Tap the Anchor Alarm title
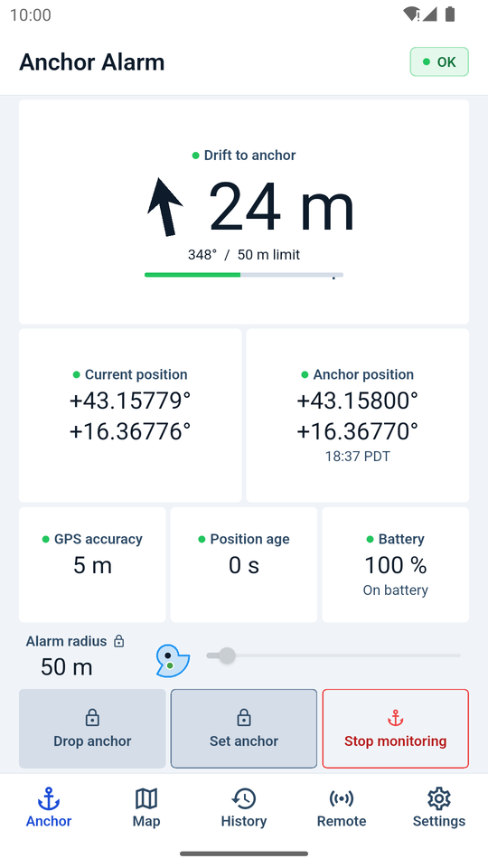 point(92,62)
